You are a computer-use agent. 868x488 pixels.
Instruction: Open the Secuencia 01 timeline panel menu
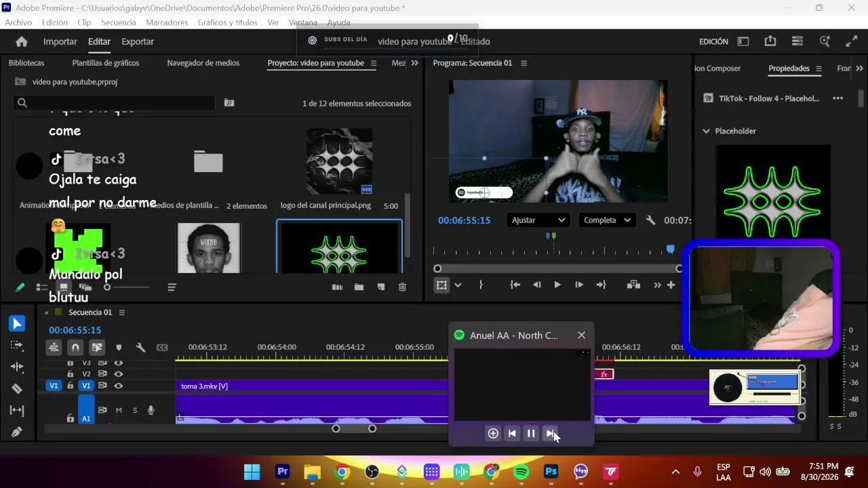pos(122,312)
